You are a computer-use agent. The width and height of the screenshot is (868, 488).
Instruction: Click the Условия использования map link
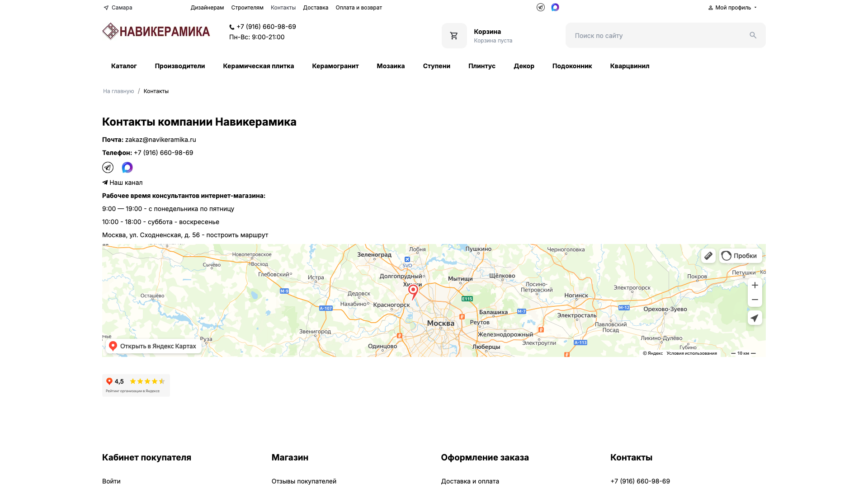click(692, 353)
